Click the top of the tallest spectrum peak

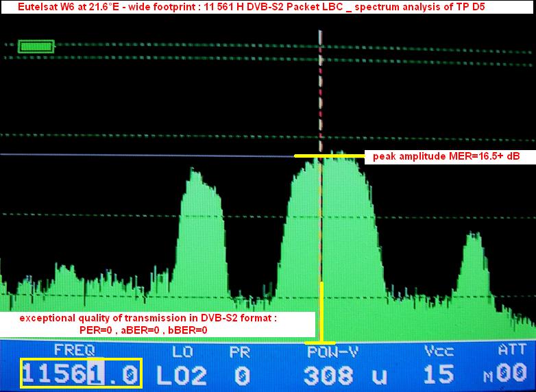point(334,154)
